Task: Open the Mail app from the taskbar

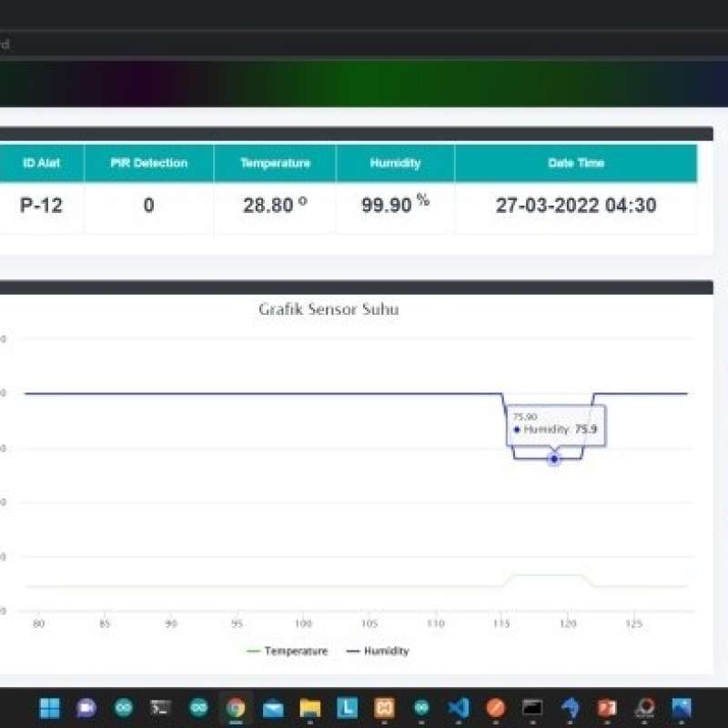Action: 273,708
